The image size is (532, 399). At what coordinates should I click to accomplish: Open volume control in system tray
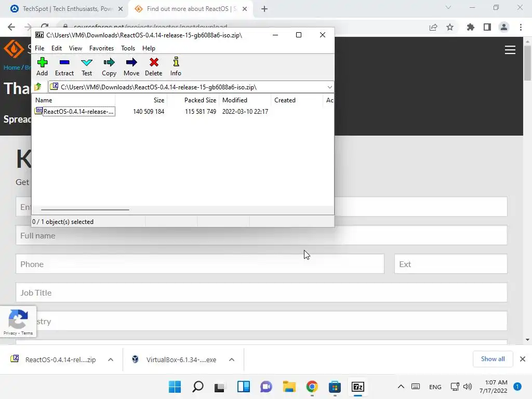pos(468,387)
